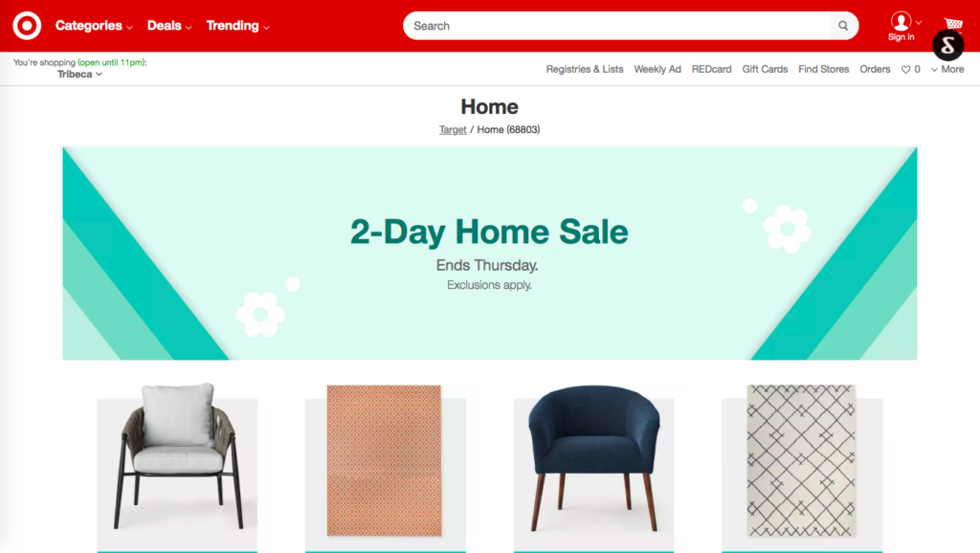
Task: Click the search magnifier icon
Action: [843, 26]
